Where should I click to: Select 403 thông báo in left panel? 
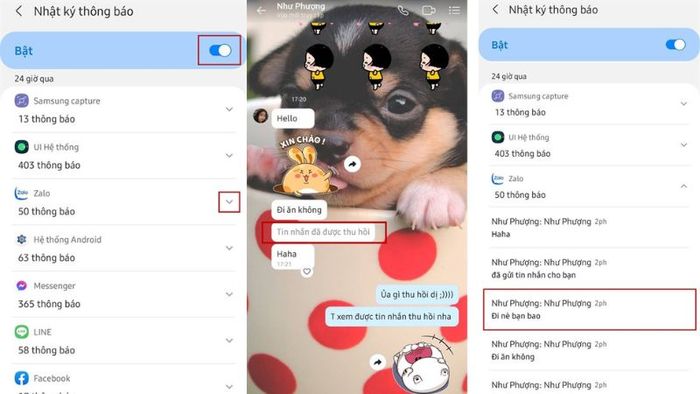click(49, 165)
